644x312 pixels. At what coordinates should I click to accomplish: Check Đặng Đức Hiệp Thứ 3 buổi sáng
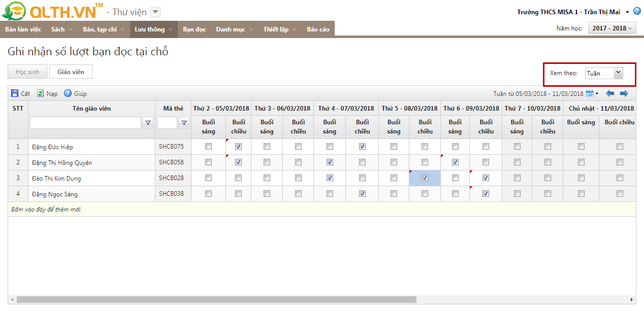[x=267, y=147]
